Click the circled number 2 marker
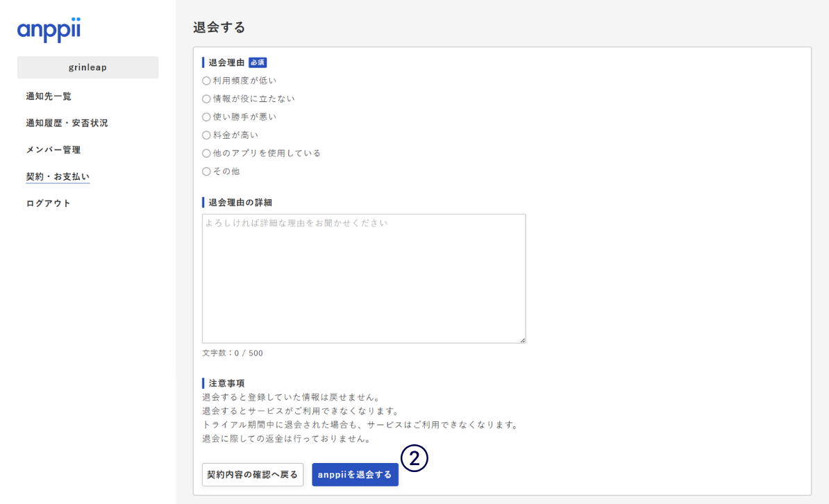 [414, 458]
